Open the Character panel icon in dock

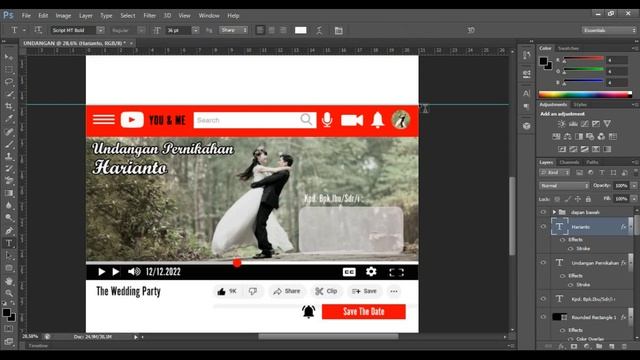[x=527, y=93]
